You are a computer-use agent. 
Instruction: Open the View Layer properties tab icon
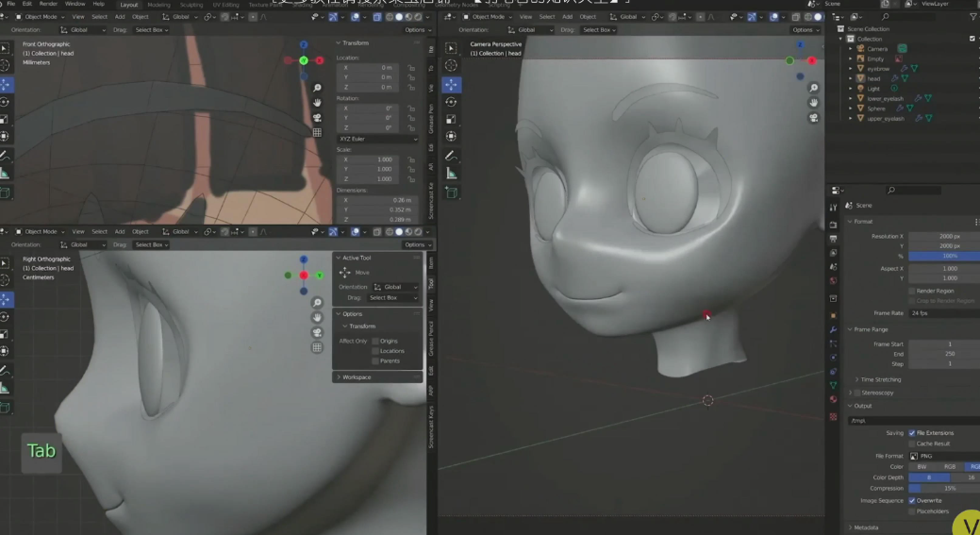pyautogui.click(x=833, y=253)
